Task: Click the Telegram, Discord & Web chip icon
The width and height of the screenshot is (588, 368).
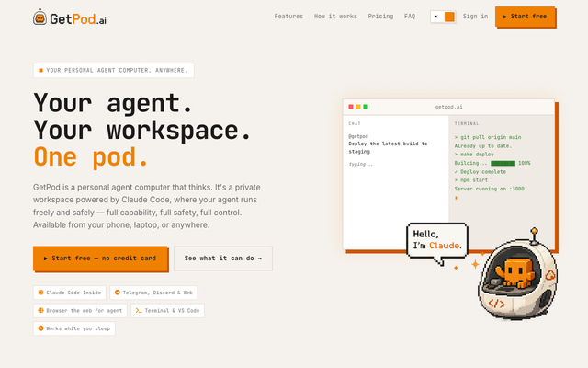Action: coord(118,293)
